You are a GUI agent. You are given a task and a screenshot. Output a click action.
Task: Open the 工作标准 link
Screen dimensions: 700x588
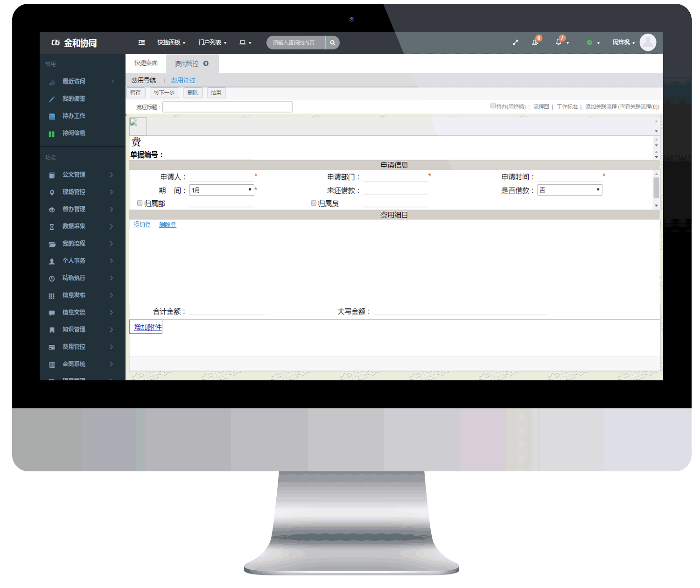coord(567,107)
